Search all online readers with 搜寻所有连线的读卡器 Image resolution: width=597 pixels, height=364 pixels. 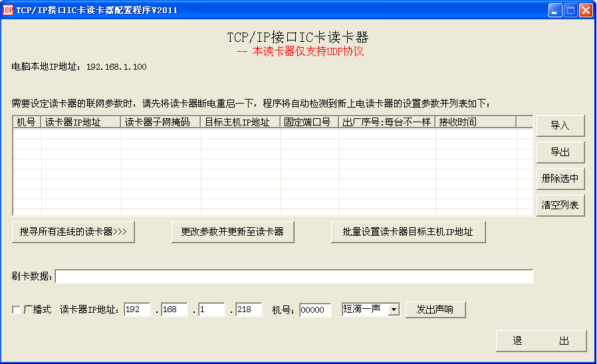73,232
